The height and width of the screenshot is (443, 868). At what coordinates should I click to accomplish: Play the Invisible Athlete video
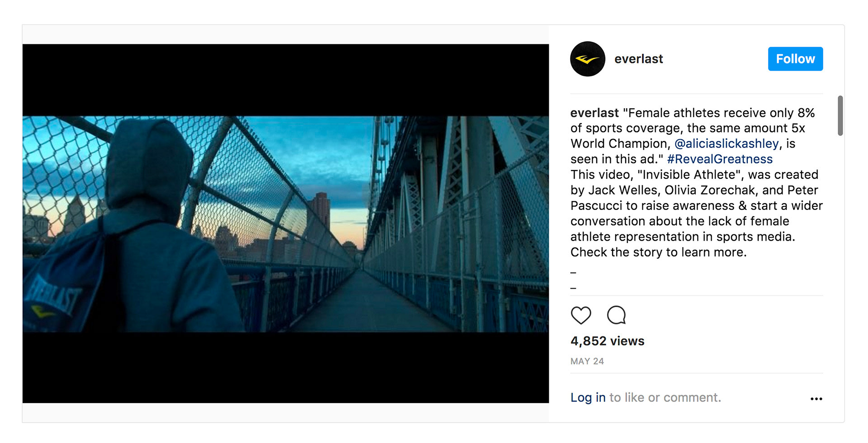pyautogui.click(x=286, y=224)
